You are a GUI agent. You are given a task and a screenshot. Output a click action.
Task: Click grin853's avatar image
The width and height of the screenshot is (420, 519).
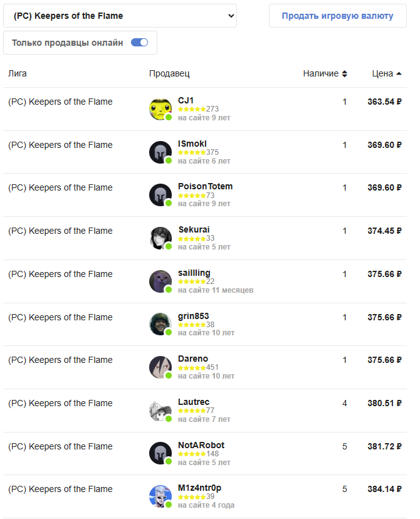click(160, 324)
